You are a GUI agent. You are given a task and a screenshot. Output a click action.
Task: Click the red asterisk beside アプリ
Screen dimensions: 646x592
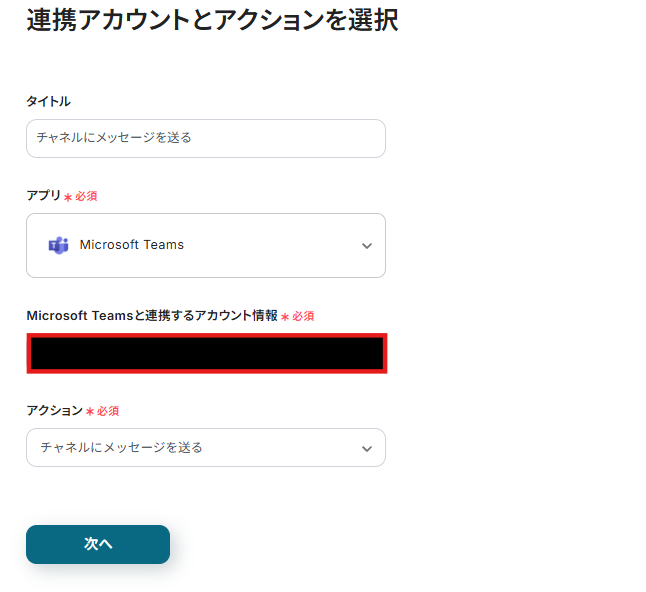click(x=68, y=197)
